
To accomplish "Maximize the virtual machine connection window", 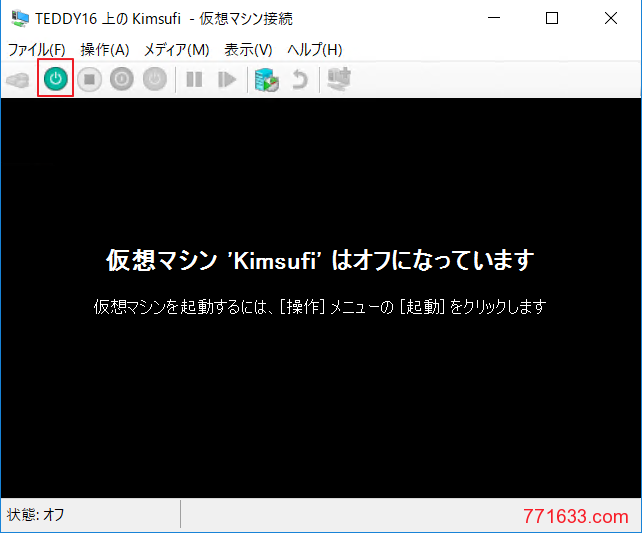I will pos(552,18).
